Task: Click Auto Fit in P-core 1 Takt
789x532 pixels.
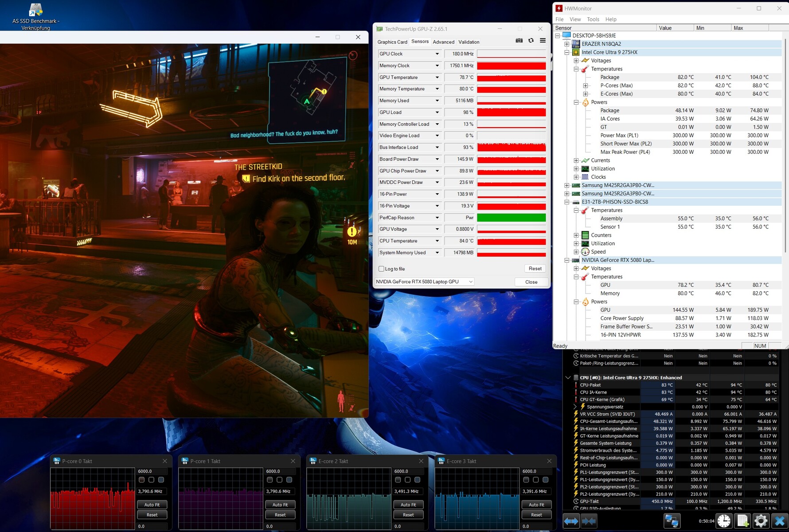Action: (x=280, y=505)
